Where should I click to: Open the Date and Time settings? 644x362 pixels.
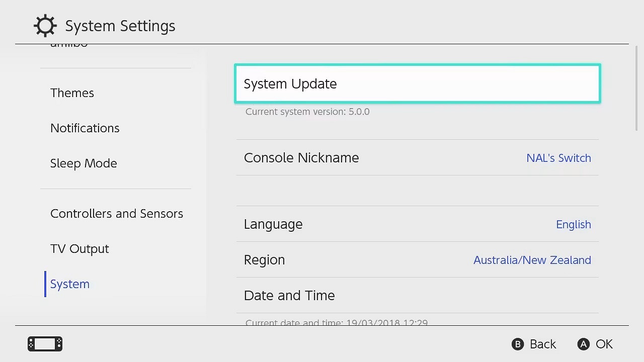tap(417, 296)
